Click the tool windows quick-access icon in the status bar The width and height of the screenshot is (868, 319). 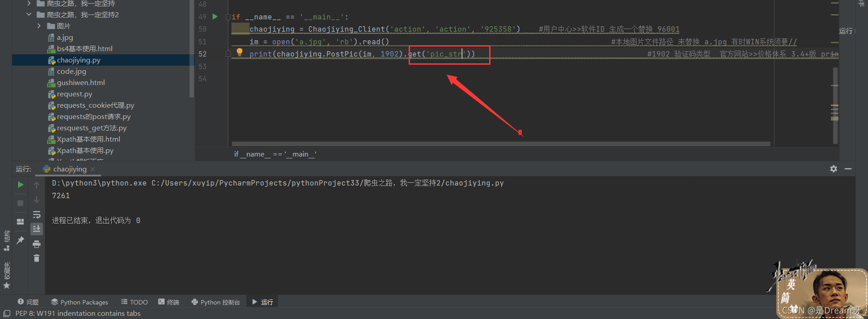[x=7, y=313]
